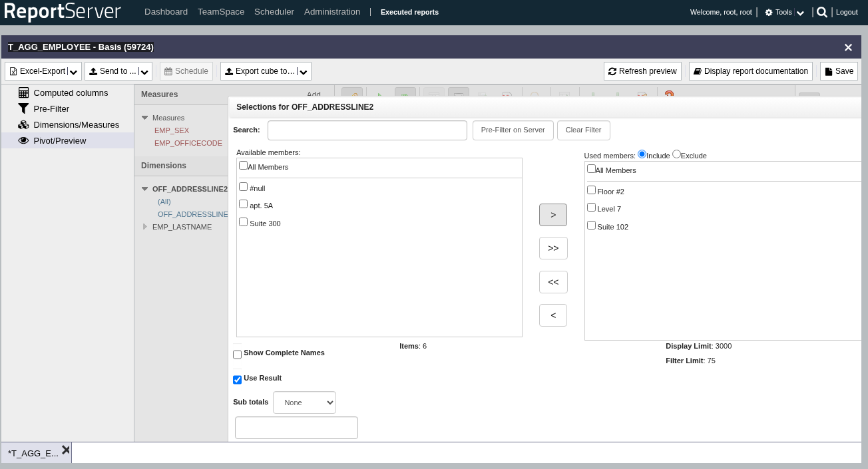The image size is (868, 469).
Task: Open the Sub totals dropdown
Action: click(x=304, y=402)
